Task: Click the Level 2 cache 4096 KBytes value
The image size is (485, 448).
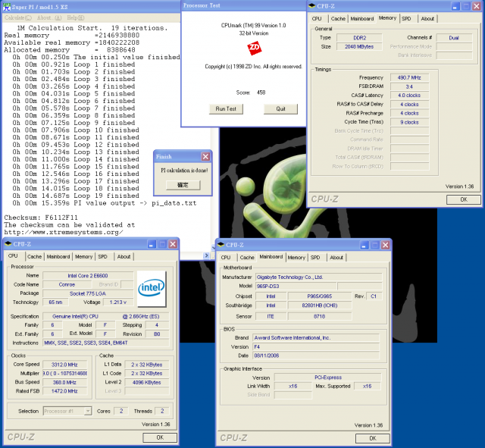Action: 147,382
